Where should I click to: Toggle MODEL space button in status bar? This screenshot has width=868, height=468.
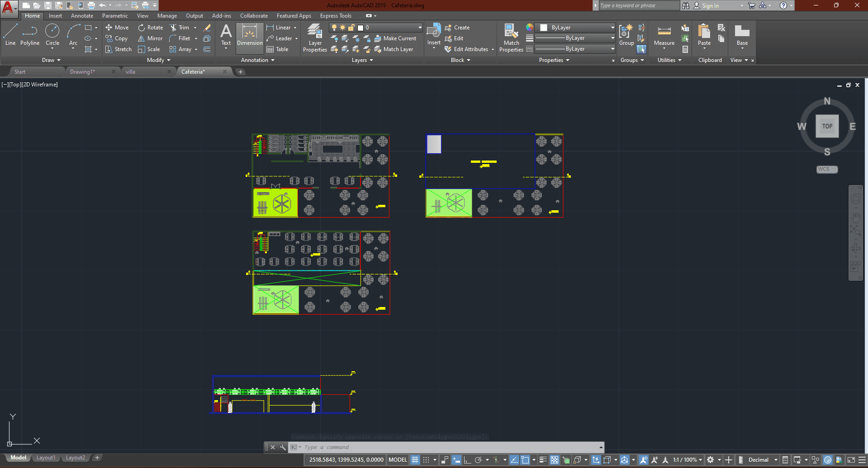point(398,460)
